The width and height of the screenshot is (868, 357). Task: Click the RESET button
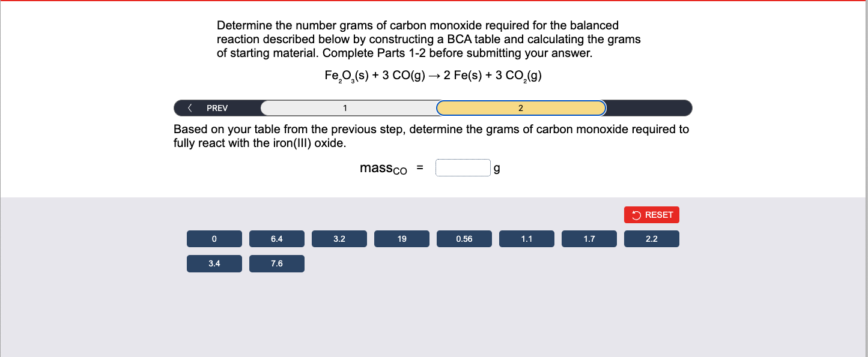(x=651, y=214)
